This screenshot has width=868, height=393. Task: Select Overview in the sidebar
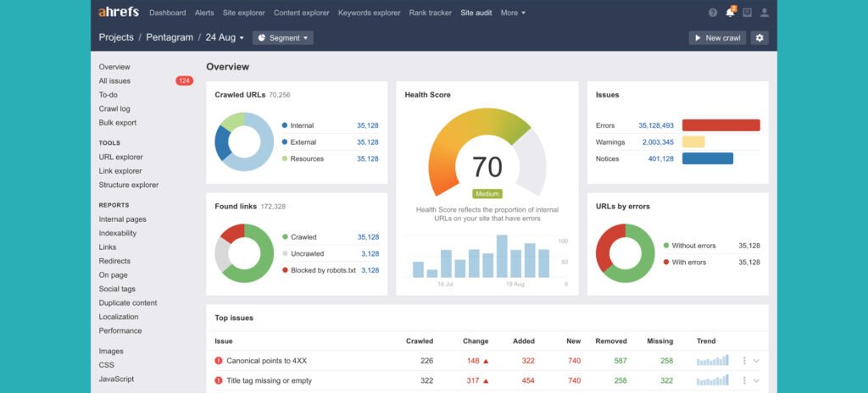tap(114, 67)
